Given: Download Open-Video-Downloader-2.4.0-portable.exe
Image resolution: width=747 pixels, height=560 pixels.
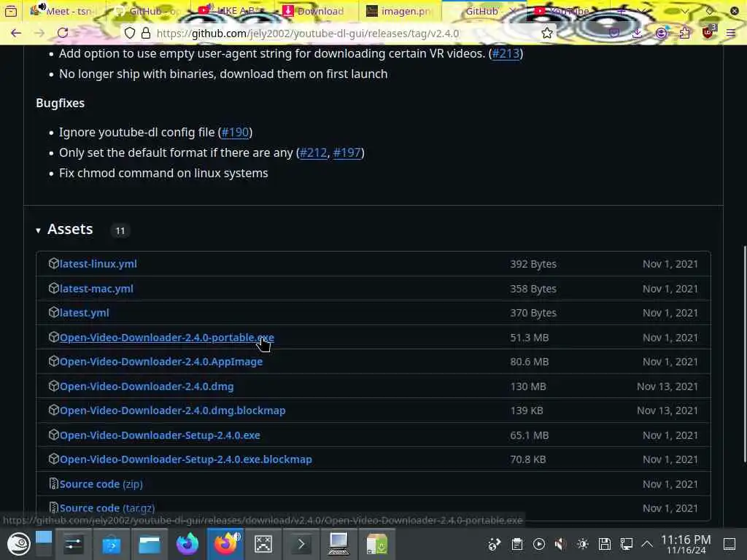Looking at the screenshot, I should point(167,337).
